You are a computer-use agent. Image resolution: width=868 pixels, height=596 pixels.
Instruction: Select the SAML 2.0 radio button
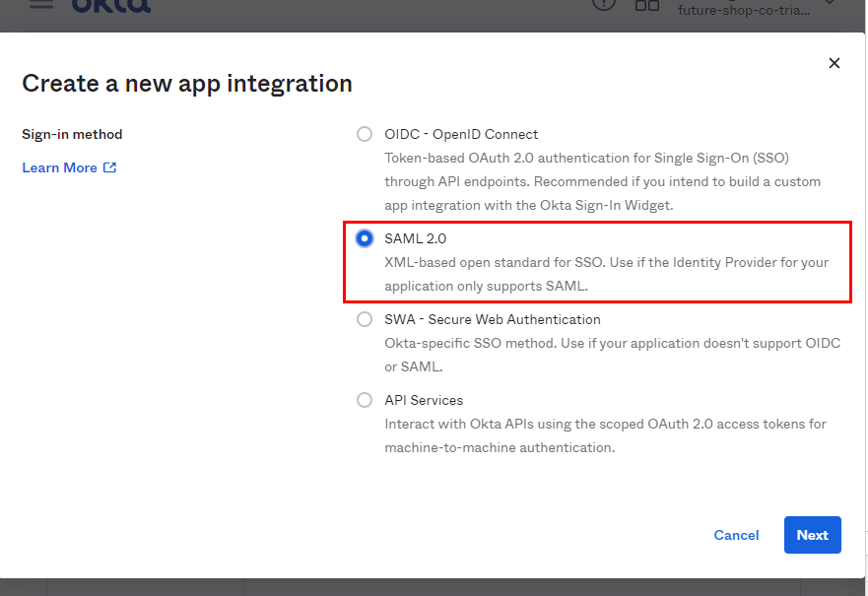365,238
